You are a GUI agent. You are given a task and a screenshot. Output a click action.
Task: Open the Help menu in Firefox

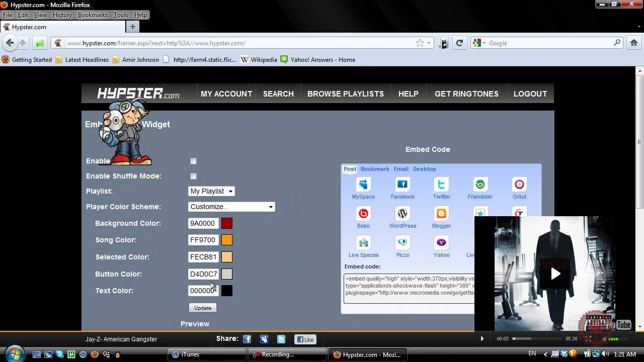tap(140, 15)
